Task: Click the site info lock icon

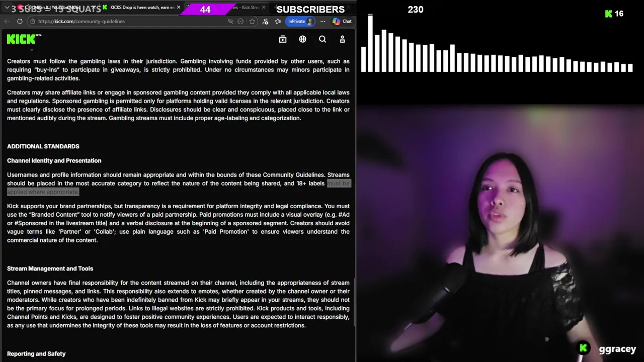Action: pos(33,21)
